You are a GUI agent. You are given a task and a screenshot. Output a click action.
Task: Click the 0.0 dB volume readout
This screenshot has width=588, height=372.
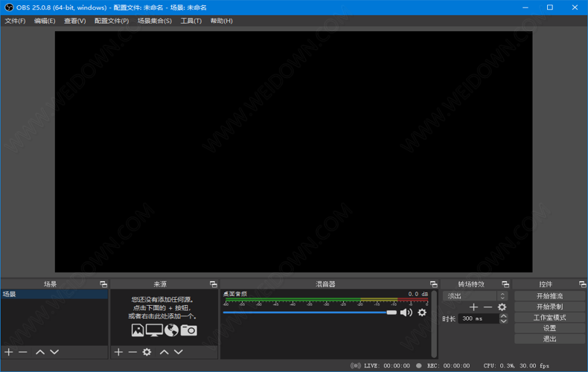pos(418,294)
